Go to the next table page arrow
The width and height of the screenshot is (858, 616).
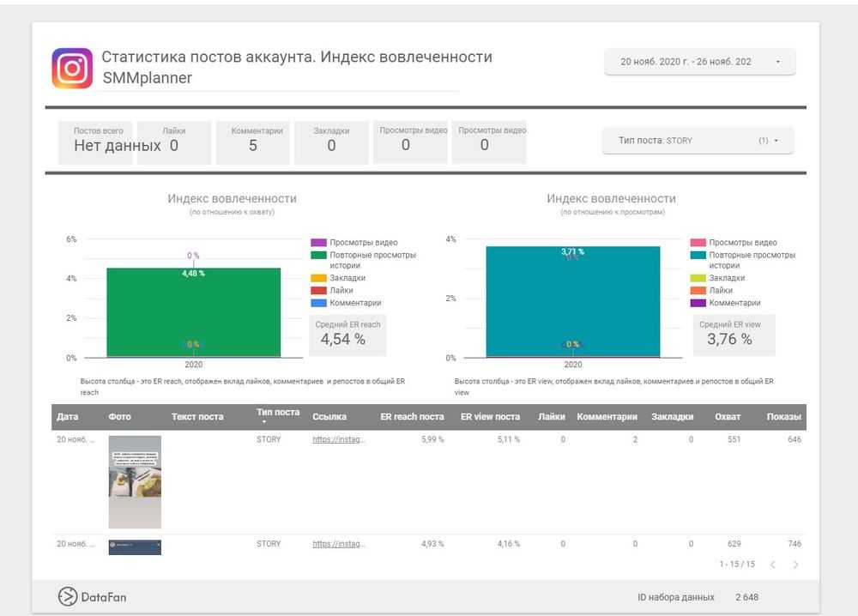tap(795, 565)
